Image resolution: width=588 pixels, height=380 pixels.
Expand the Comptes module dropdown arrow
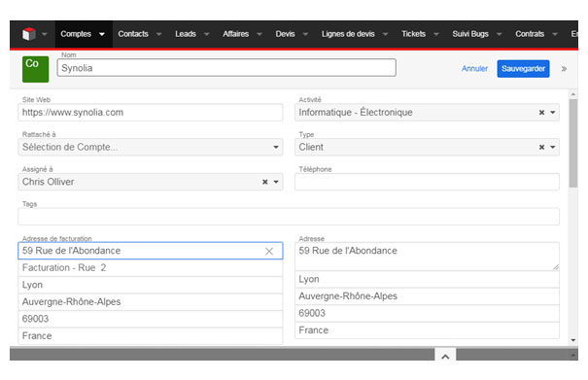pyautogui.click(x=102, y=34)
